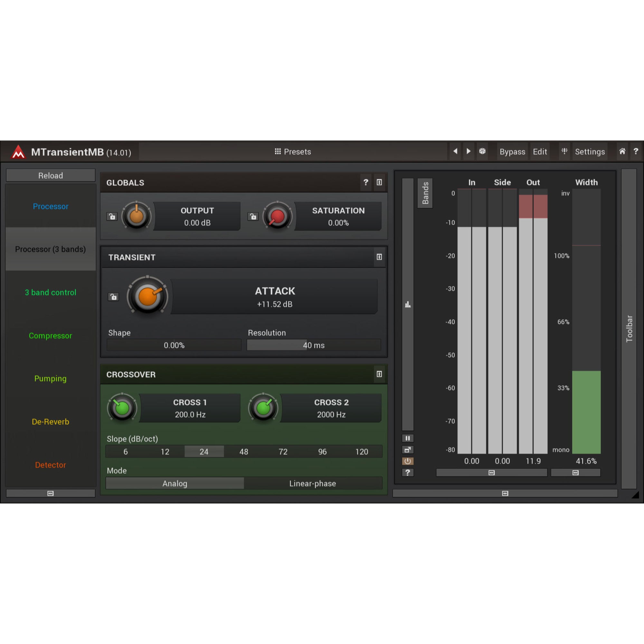Open the Presets menu
The width and height of the screenshot is (644, 644).
[x=293, y=152]
